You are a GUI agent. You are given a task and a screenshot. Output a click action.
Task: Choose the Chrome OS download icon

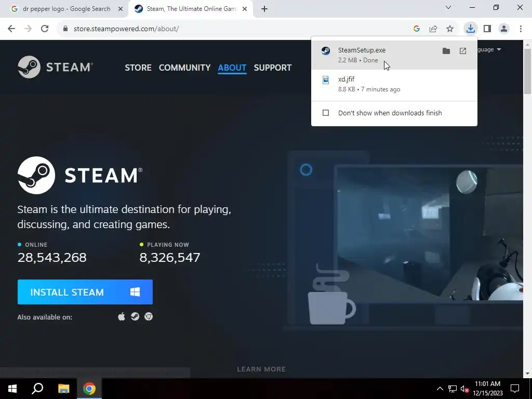[x=149, y=316]
